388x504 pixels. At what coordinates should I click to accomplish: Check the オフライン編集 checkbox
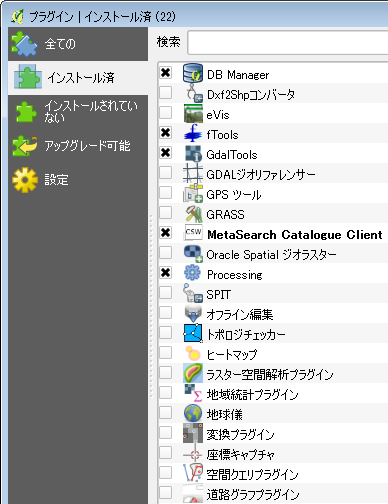click(x=165, y=313)
